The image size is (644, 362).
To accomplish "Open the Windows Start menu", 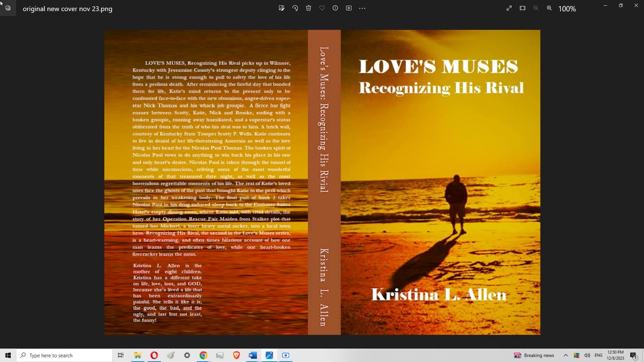I will click(8, 355).
